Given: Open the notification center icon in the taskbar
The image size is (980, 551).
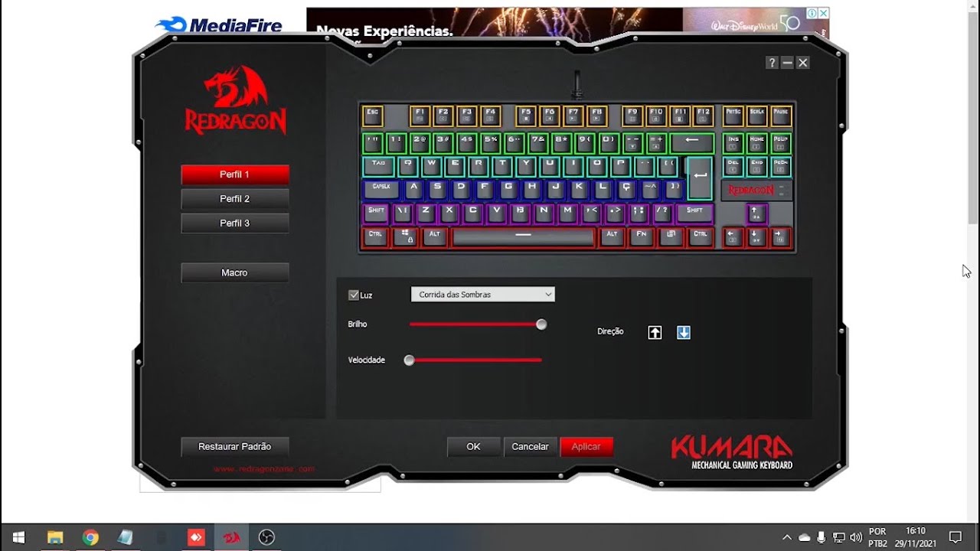Looking at the screenshot, I should tap(955, 537).
